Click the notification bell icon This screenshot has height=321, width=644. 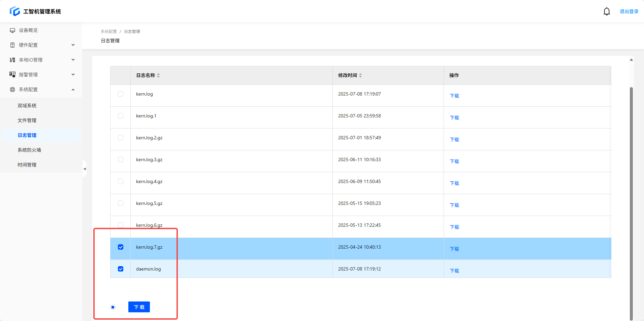click(x=607, y=11)
